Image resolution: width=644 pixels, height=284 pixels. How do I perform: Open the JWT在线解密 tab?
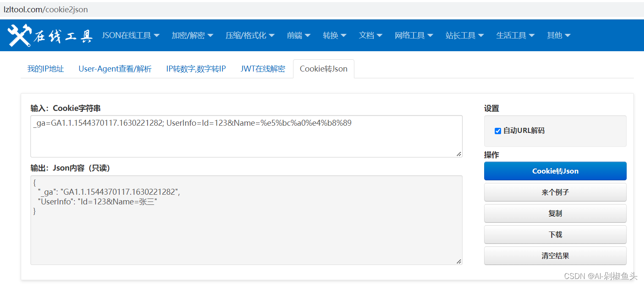click(x=263, y=69)
